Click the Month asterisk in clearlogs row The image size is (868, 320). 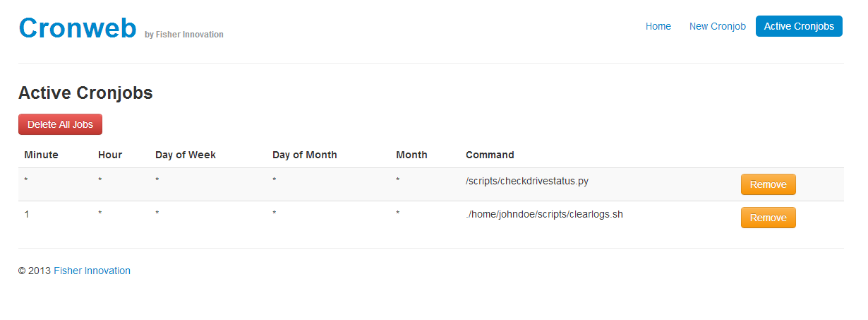[398, 213]
